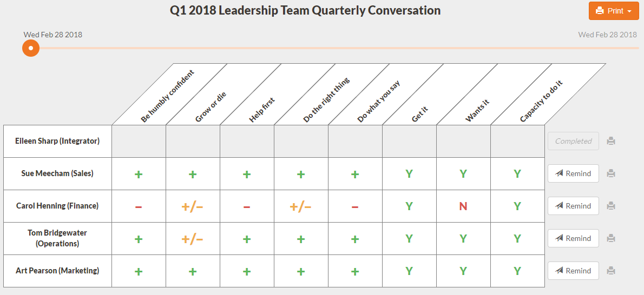The height and width of the screenshot is (295, 644).
Task: Click printer icon in Eileen Sharp row
Action: (x=611, y=141)
